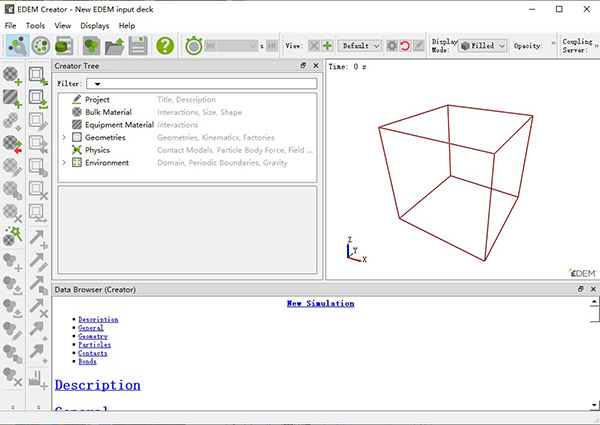Open help with green question mark icon
Screen dimensions: 600x425
(165, 45)
